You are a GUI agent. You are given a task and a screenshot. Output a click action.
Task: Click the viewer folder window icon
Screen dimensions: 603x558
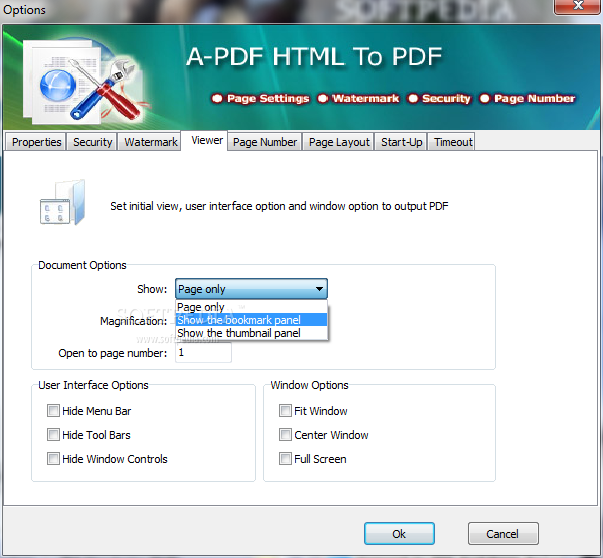coord(63,203)
